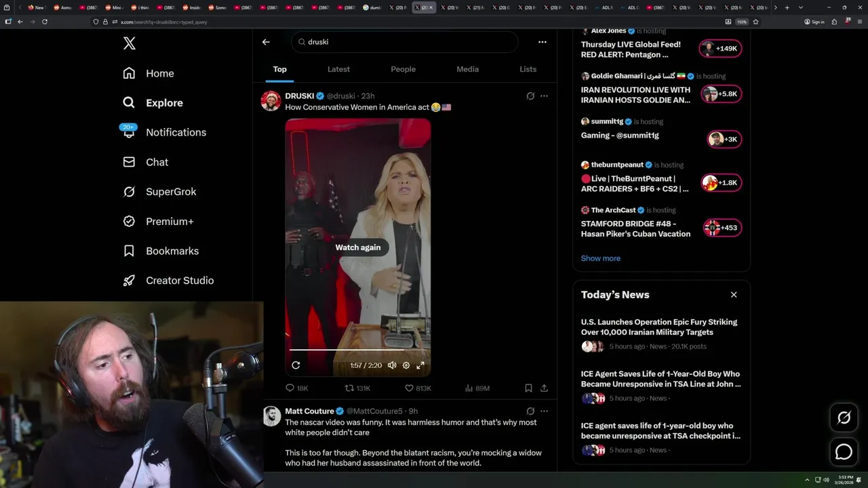Like DRUSKI's post (813K)
This screenshot has height=488, width=868.
tap(418, 388)
